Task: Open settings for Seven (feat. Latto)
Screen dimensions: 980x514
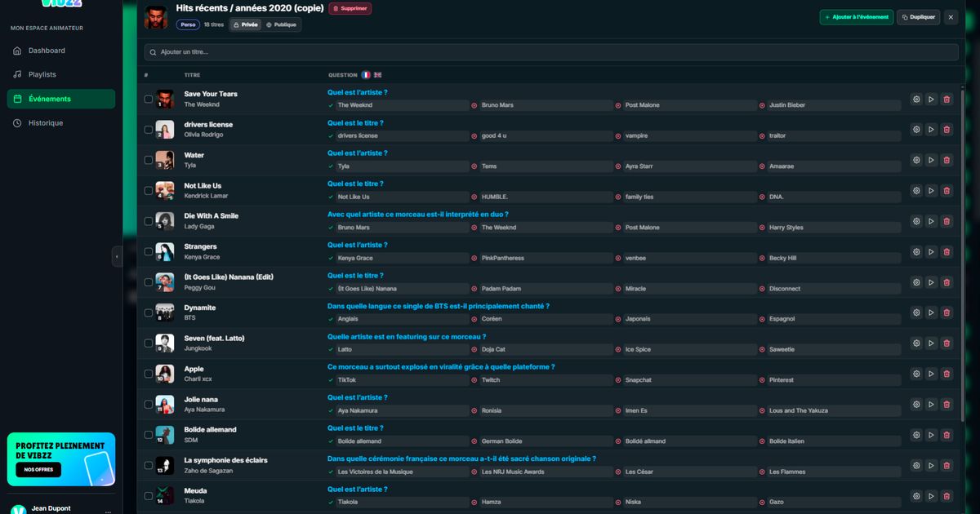Action: coord(916,343)
